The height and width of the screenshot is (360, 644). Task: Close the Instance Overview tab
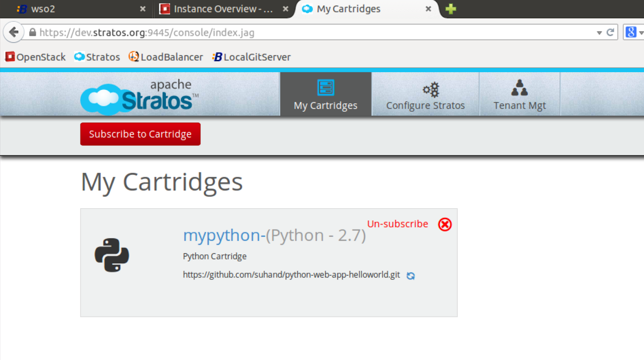285,9
